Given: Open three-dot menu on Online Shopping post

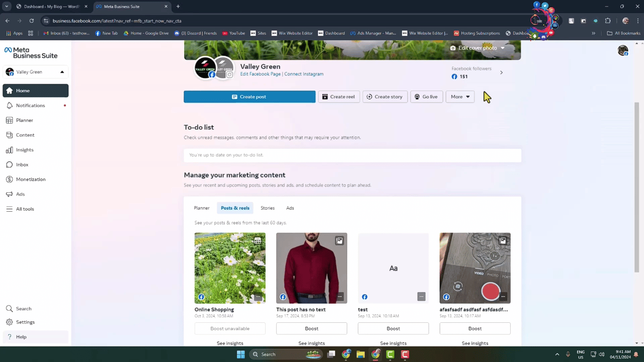Looking at the screenshot, I should (x=258, y=297).
